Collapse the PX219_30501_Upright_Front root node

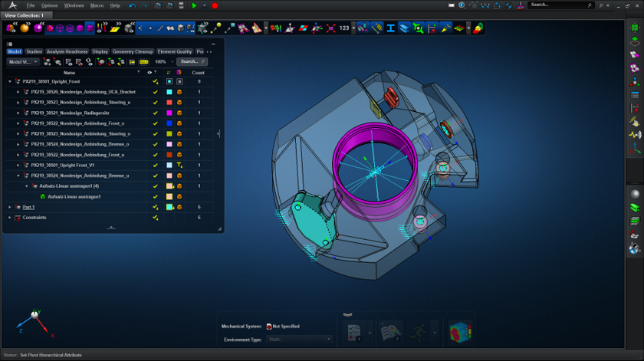click(x=10, y=81)
